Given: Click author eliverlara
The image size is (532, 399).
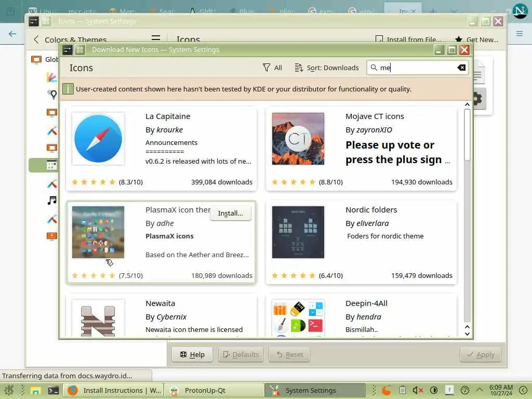Looking at the screenshot, I should [373, 223].
